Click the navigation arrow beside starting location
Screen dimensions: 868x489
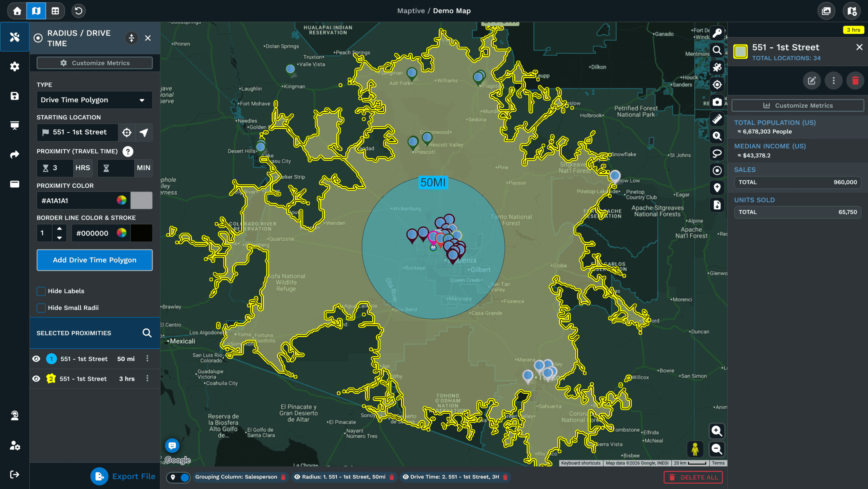pos(144,132)
